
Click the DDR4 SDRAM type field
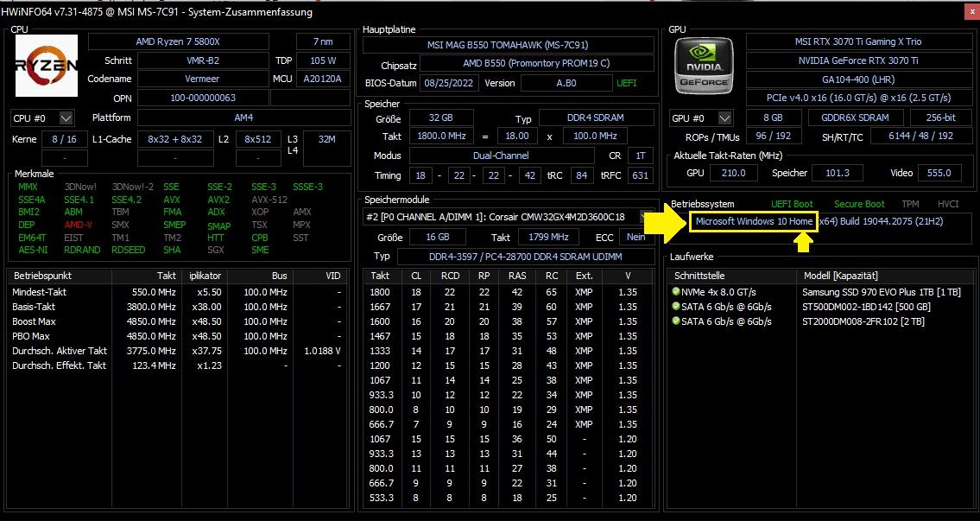point(597,118)
